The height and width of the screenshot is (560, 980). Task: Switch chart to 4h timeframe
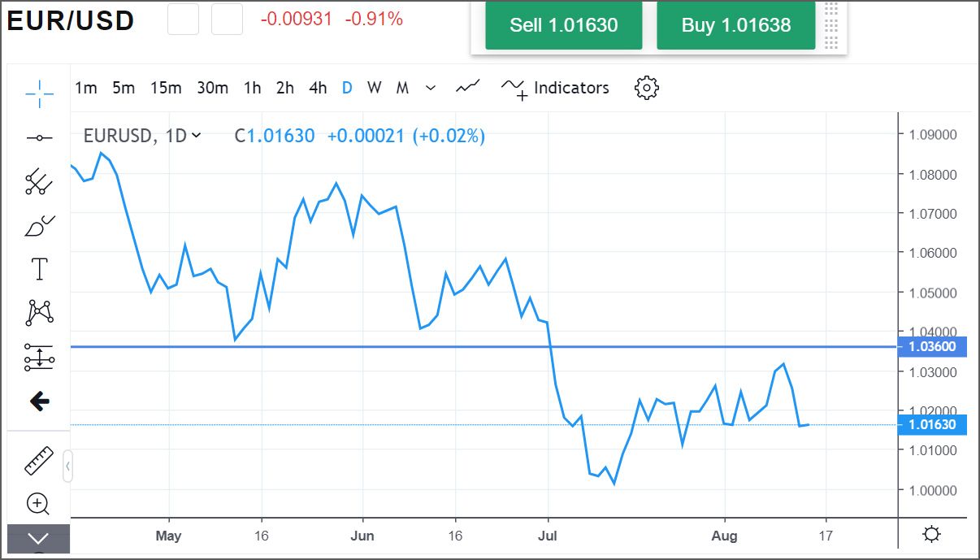318,88
